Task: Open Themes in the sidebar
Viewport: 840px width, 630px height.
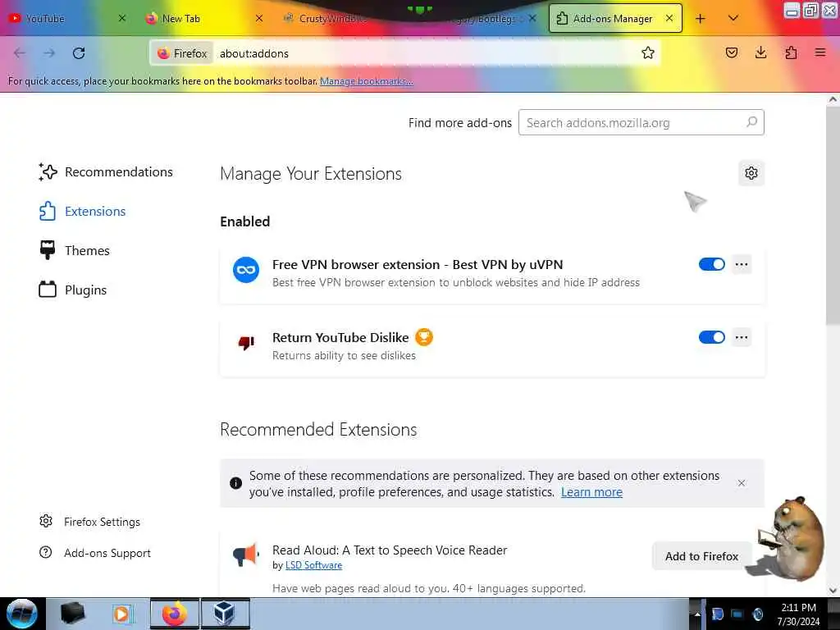Action: point(74,250)
